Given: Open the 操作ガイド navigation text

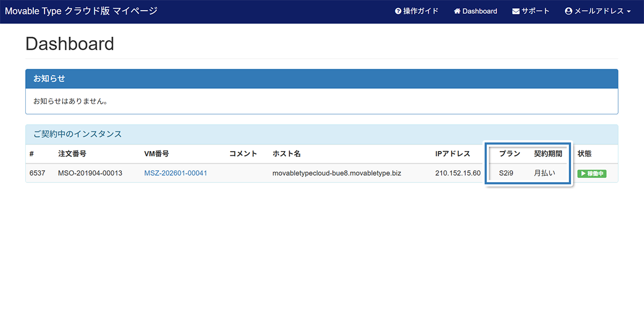Looking at the screenshot, I should click(x=421, y=11).
